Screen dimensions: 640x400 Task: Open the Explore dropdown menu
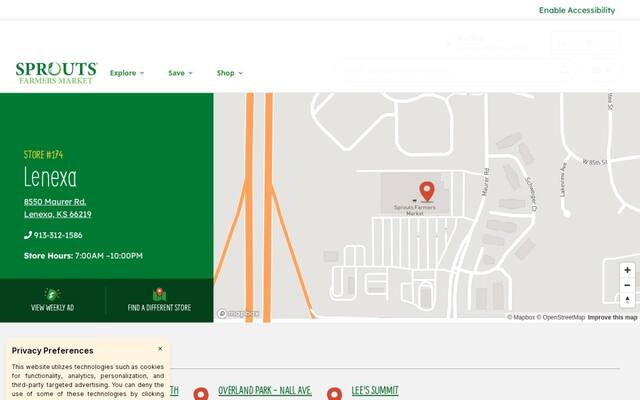[127, 73]
